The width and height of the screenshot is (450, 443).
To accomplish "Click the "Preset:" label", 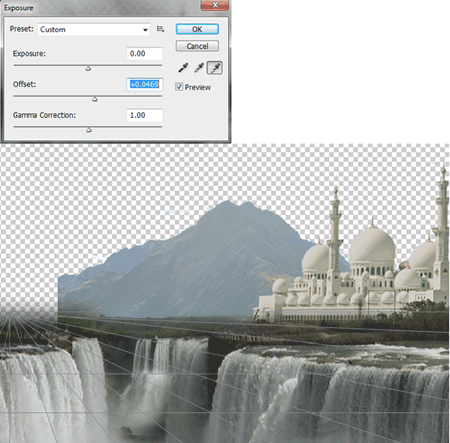I will coord(22,29).
